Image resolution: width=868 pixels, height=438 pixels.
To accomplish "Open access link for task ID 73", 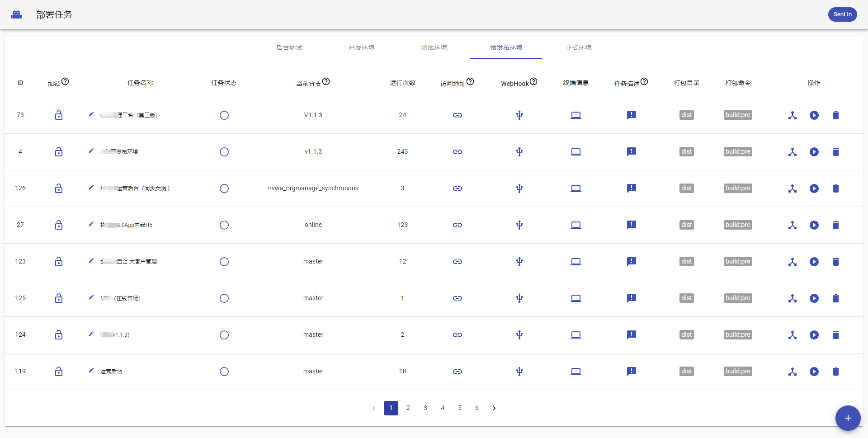I will (458, 115).
